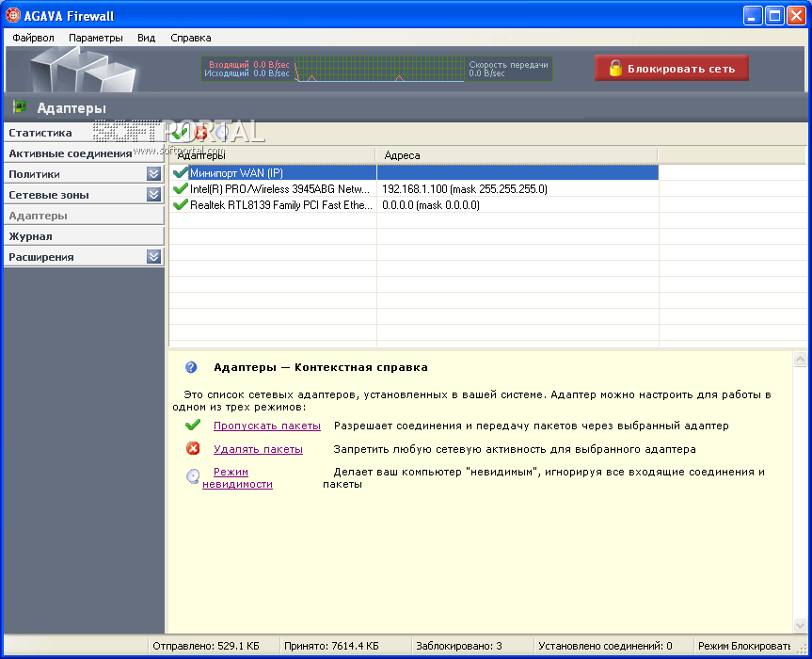Viewport: 812px width, 659px height.
Task: Click the blue help question icon
Action: 191,367
